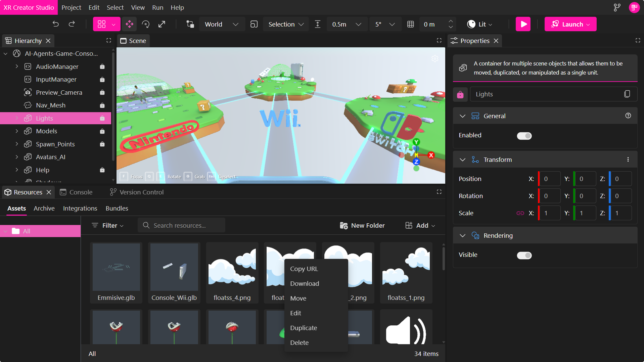The width and height of the screenshot is (644, 362).
Task: Click the grid size increase stepper arrow
Action: click(451, 21)
